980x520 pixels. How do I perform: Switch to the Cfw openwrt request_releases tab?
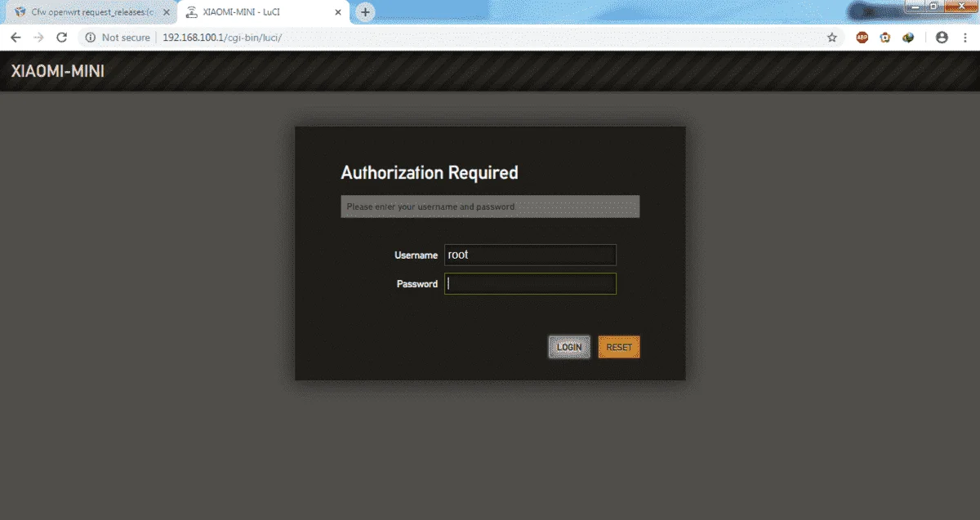pyautogui.click(x=90, y=12)
